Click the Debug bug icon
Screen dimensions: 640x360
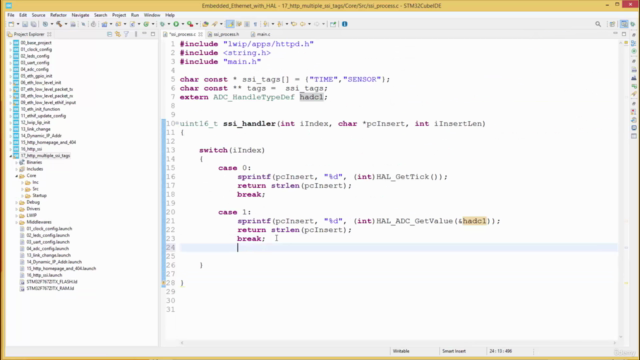(162, 24)
